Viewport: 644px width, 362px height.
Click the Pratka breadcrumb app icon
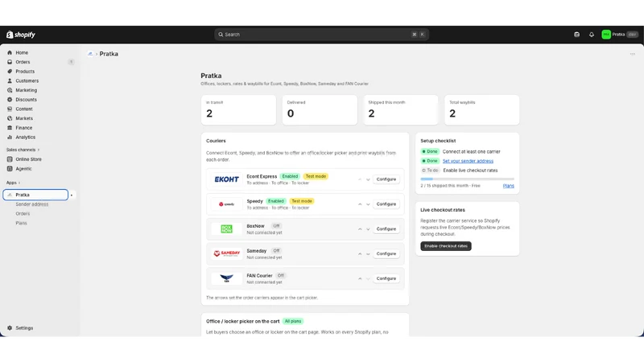pos(90,54)
